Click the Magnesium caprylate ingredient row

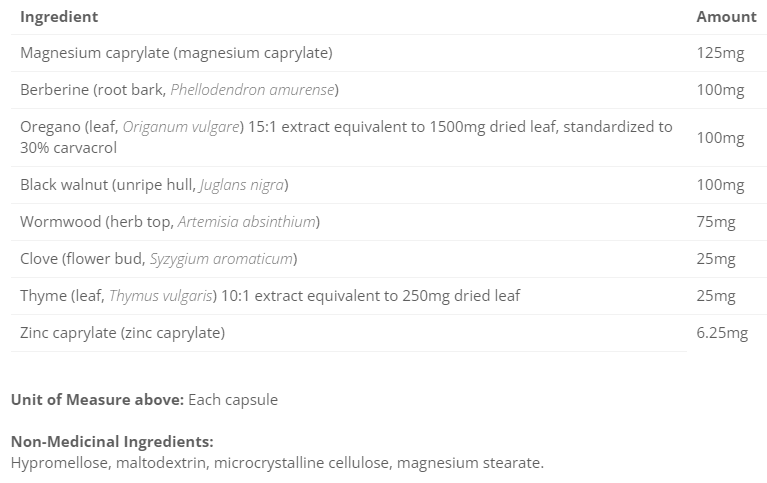pyautogui.click(x=176, y=53)
